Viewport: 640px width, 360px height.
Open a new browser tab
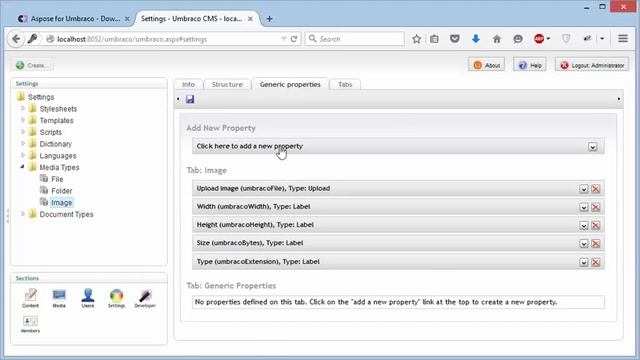[269, 19]
